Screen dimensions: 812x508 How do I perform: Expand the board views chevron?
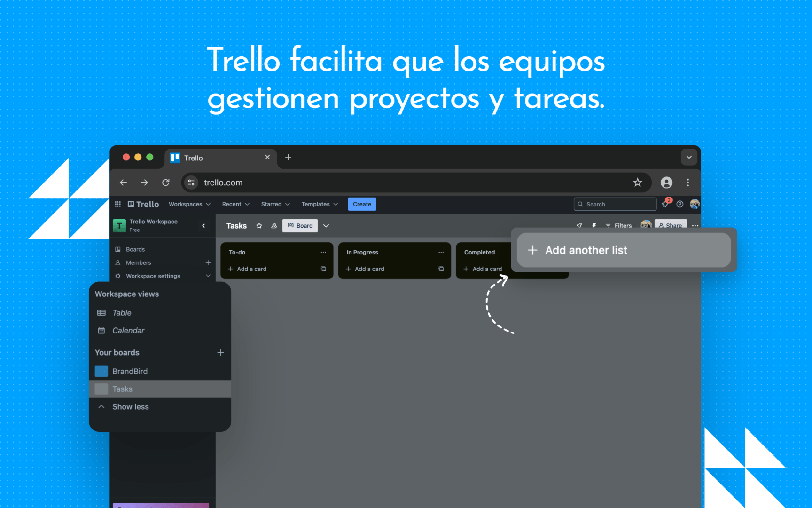tap(326, 226)
